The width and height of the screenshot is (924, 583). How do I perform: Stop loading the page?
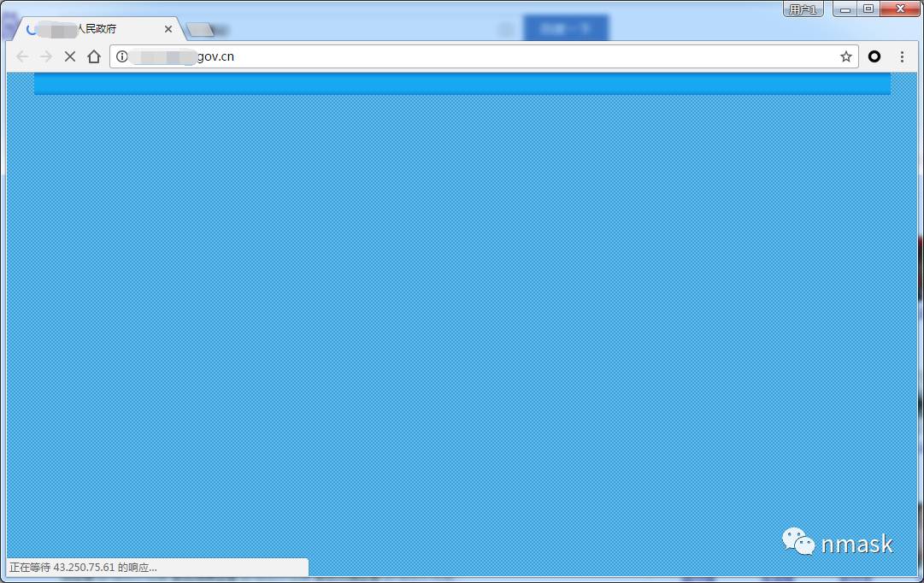(x=70, y=57)
